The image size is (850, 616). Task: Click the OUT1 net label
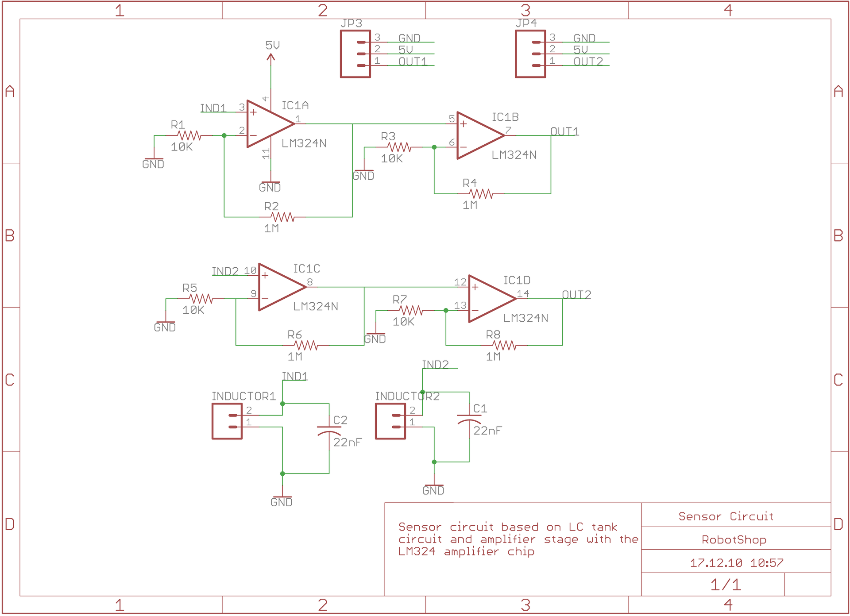[564, 131]
